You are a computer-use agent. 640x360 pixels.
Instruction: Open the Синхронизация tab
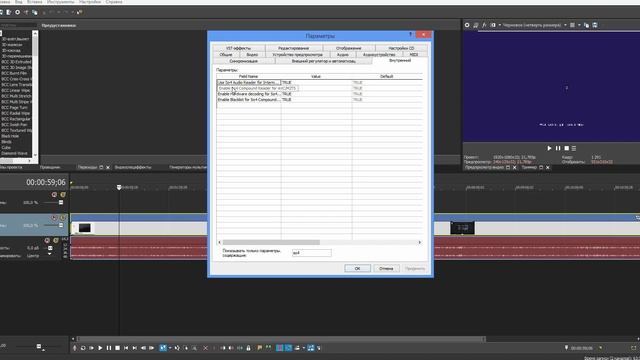pyautogui.click(x=244, y=61)
